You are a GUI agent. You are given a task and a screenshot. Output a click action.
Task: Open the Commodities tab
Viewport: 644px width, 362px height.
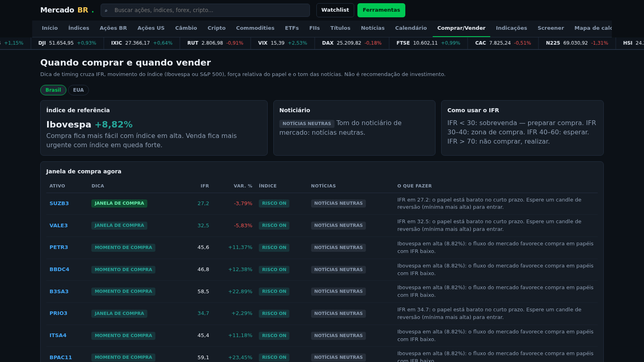pyautogui.click(x=255, y=28)
